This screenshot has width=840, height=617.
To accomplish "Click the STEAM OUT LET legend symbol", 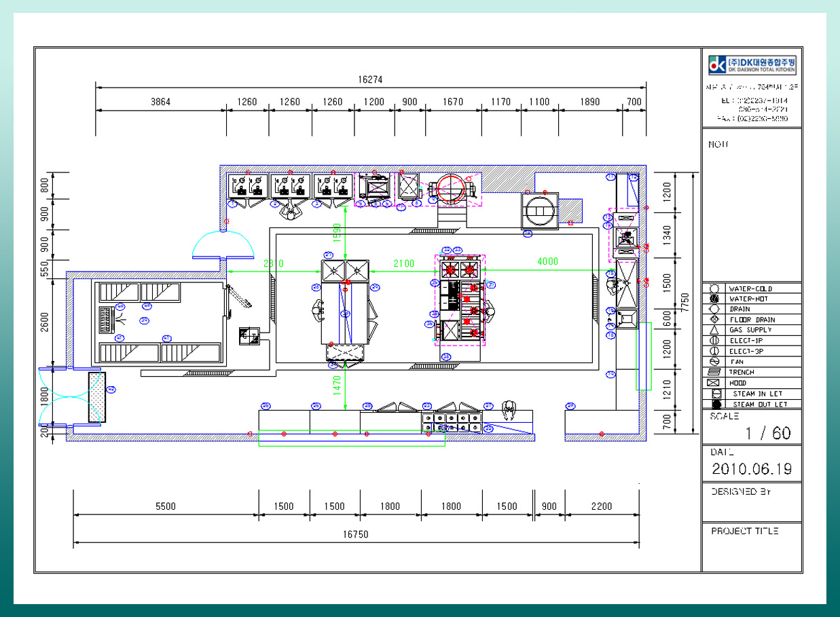I will (716, 404).
